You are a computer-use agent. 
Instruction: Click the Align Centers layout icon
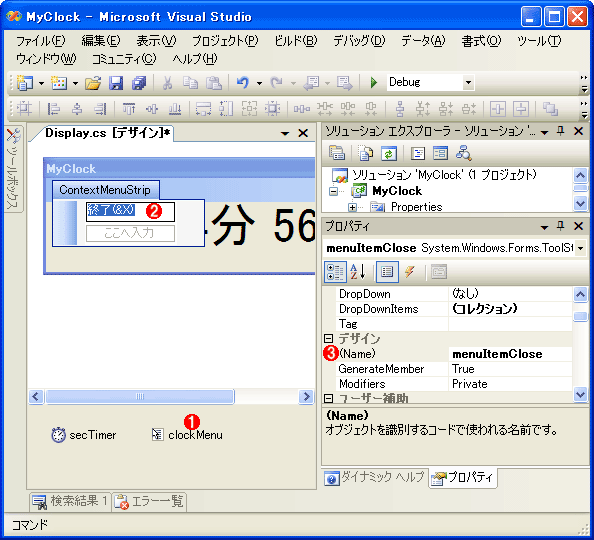point(77,109)
